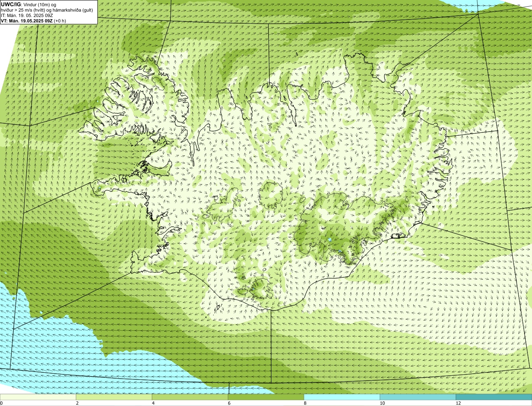Click the 'IT: Mán. 19. 05. 2025 09Z' line
The image size is (532, 406).
(x=27, y=15)
